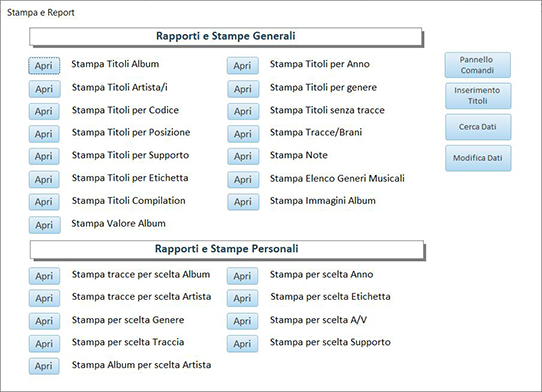Click the Cerca Dati button

click(478, 127)
